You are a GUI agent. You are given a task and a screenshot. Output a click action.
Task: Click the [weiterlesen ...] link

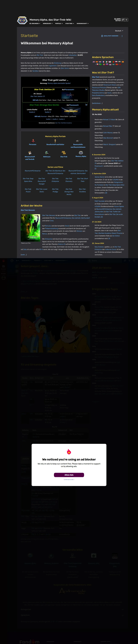pyautogui.click(x=97, y=103)
